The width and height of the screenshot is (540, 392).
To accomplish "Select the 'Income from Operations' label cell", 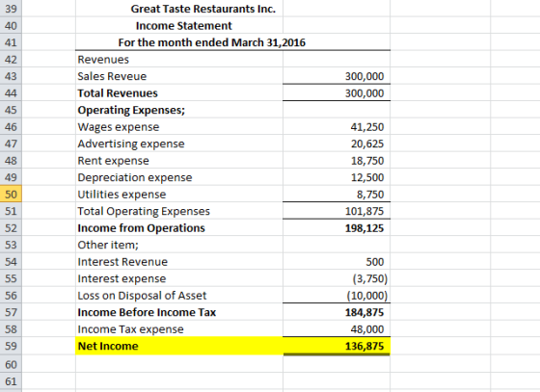I will pyautogui.click(x=179, y=227).
